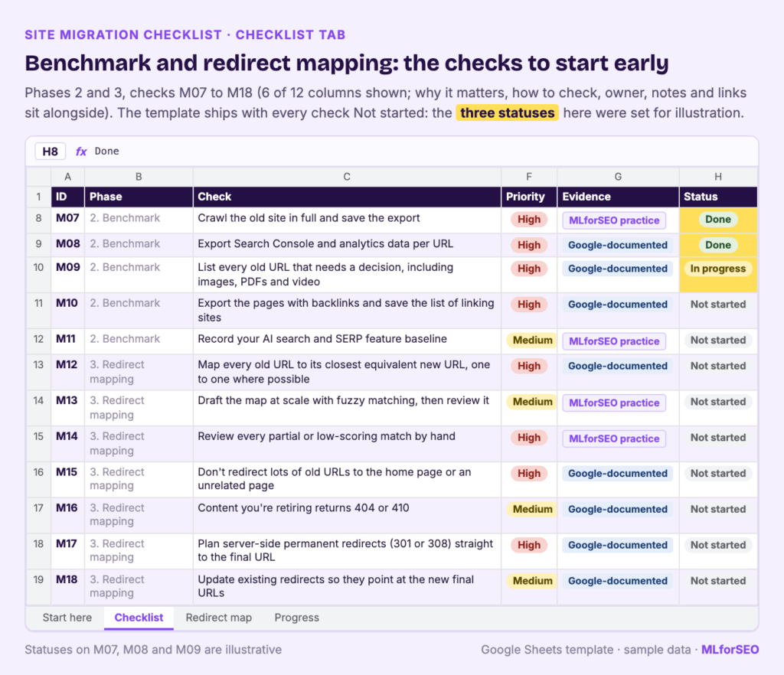Image resolution: width=784 pixels, height=675 pixels.
Task: Select cell 'Export Search Console and analytics data'
Action: tap(347, 245)
